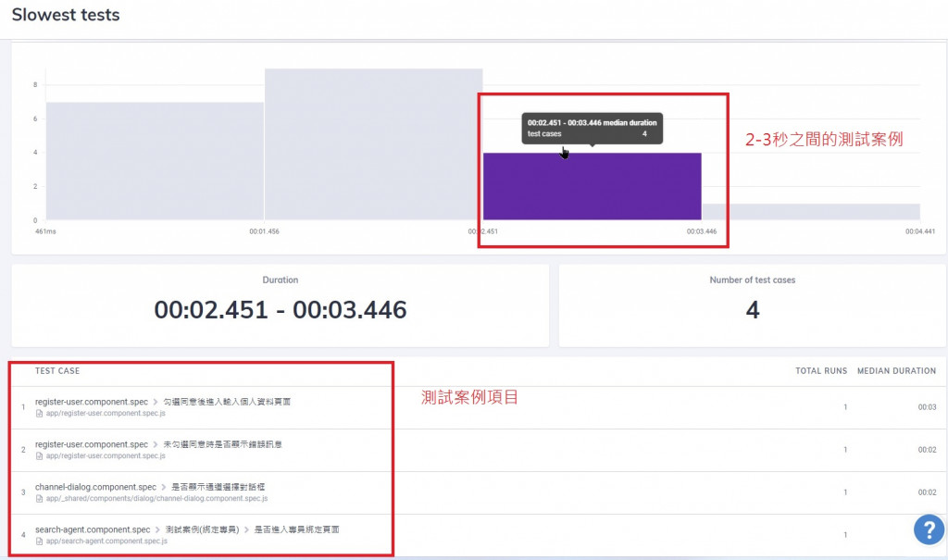Click the Slowest tests page heading
Image resolution: width=948 pixels, height=560 pixels.
[66, 15]
